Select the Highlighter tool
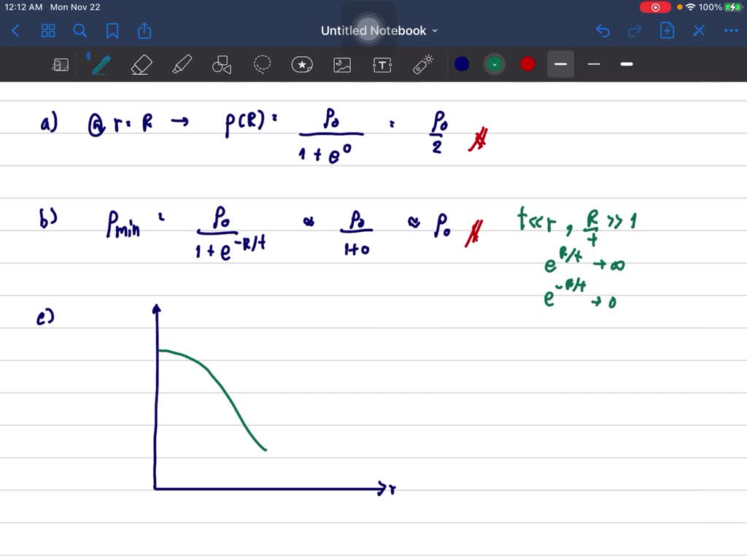 181,65
